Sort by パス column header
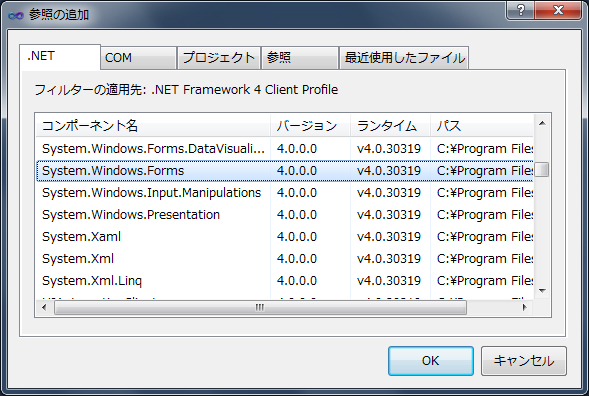 pos(482,125)
